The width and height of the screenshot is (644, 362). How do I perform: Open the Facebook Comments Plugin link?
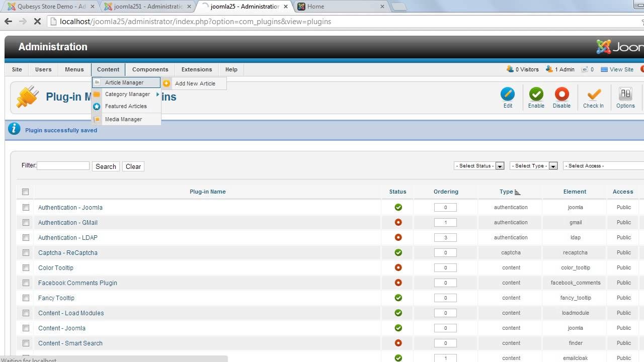tap(77, 283)
